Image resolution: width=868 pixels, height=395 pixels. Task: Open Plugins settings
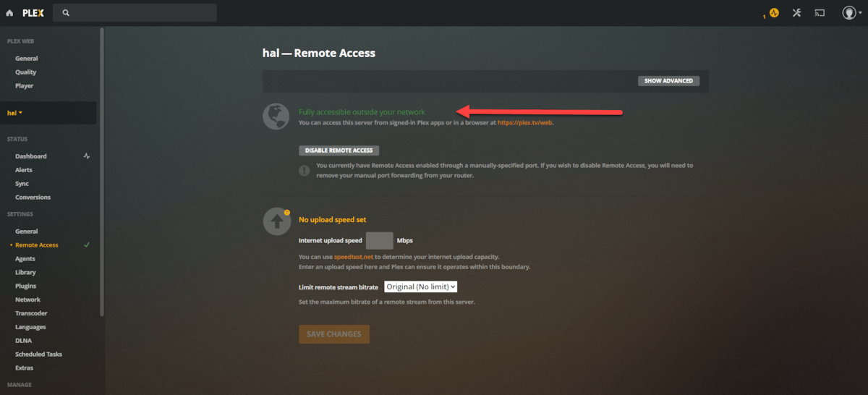26,286
